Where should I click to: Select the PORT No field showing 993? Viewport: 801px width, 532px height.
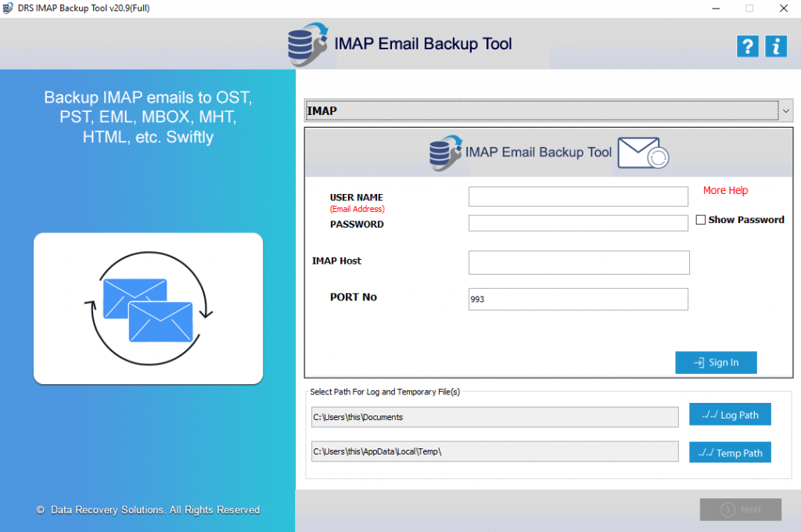(x=578, y=299)
